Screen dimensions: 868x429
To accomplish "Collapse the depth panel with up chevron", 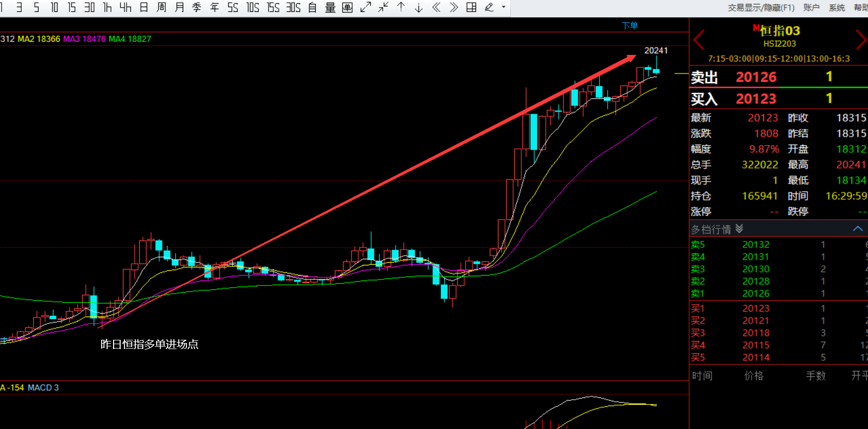I will (858, 229).
